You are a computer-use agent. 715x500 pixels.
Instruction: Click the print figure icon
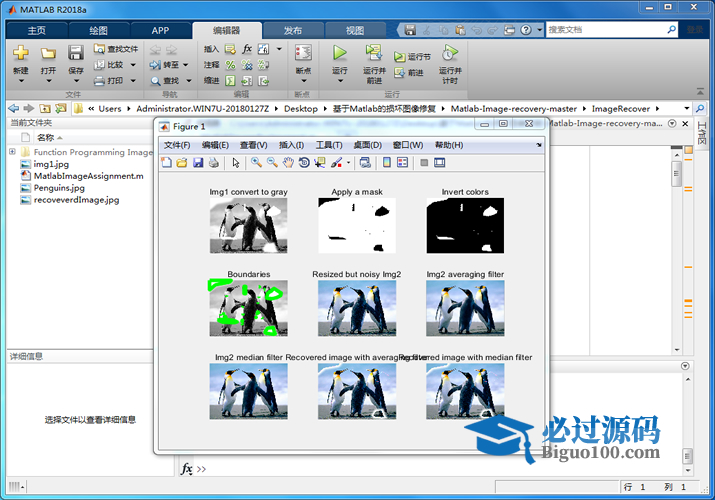tap(213, 162)
